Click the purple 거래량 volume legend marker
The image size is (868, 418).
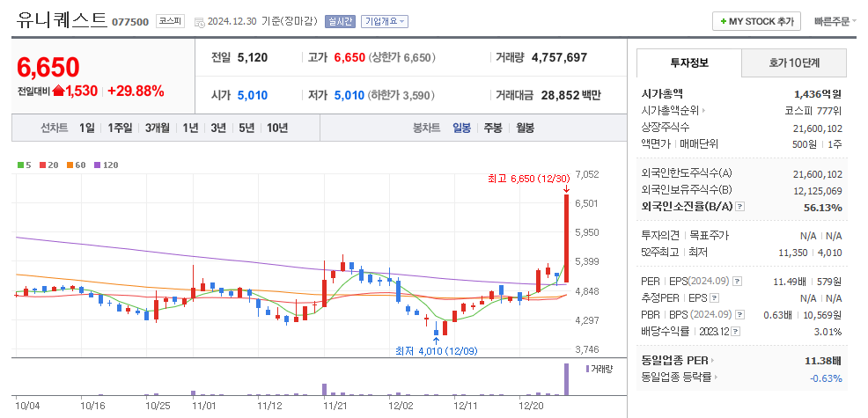(x=587, y=369)
